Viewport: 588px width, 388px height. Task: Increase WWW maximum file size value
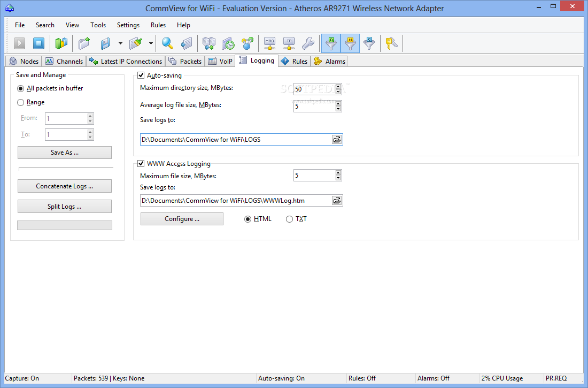338,173
